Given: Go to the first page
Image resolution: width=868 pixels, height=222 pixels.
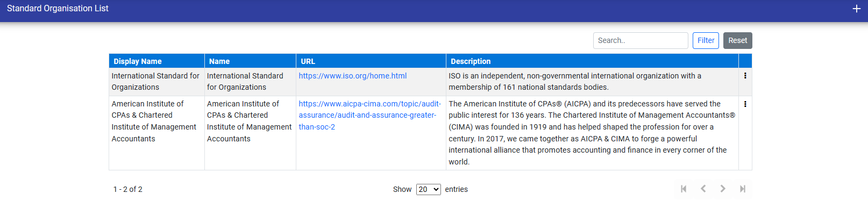Looking at the screenshot, I should point(684,189).
